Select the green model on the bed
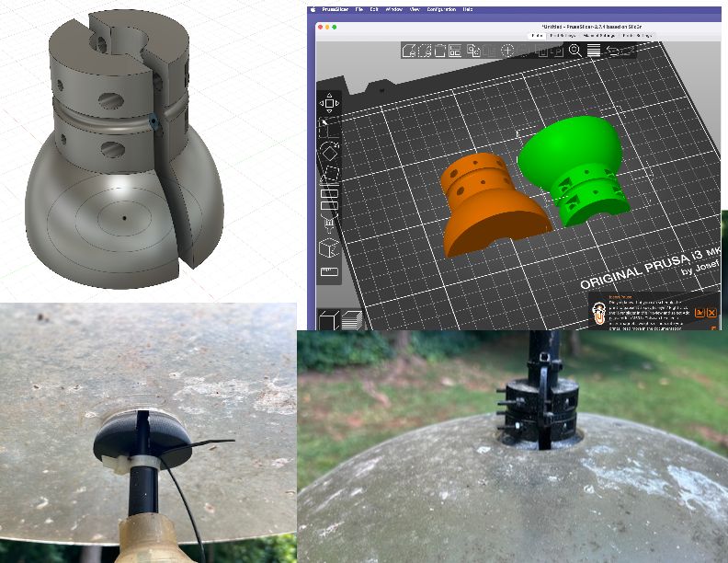The width and height of the screenshot is (728, 563). [574, 171]
